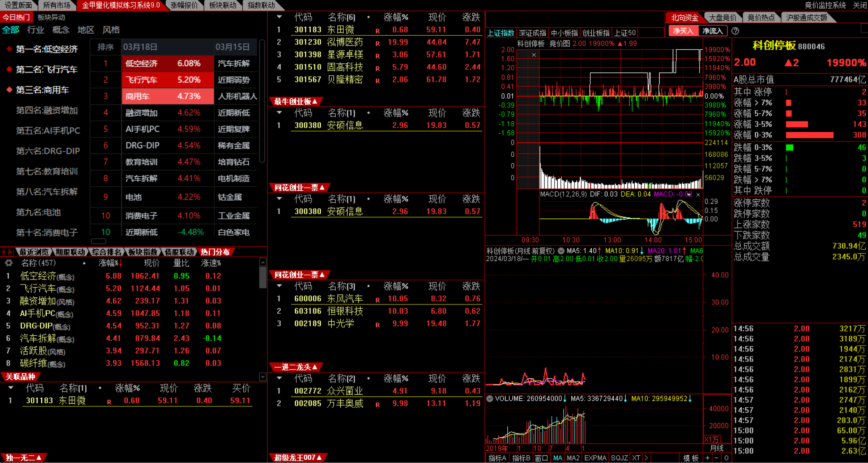Screen dimensions: 868x463
Task: Expand the 独一无二 section
Action: pyautogui.click(x=24, y=458)
